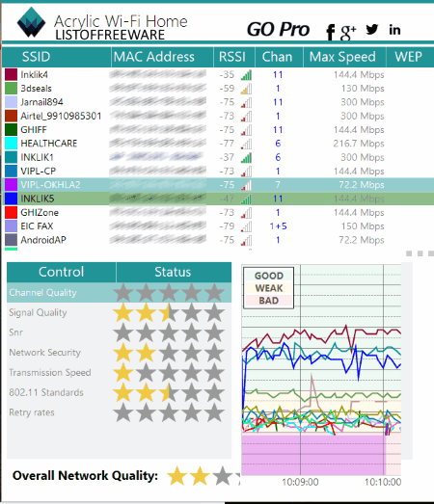This screenshot has width=434, height=504.
Task: Click the 216.7 Mbps max speed value
Action: coord(359,144)
